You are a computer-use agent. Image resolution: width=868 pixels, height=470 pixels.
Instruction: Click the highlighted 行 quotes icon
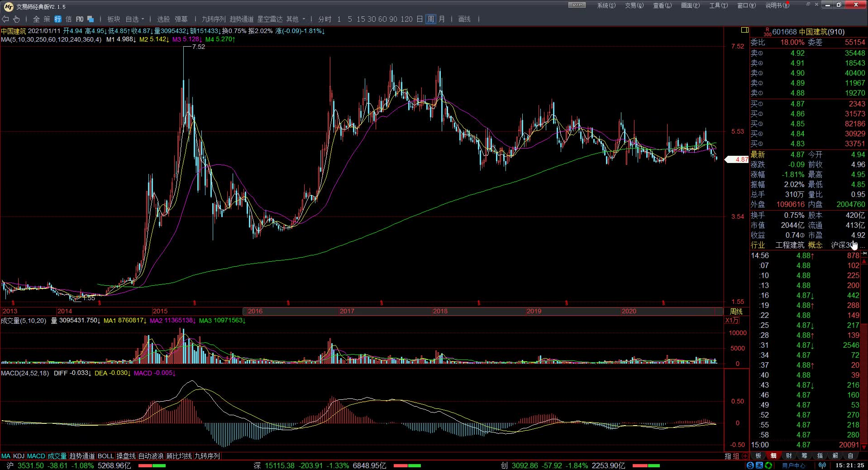[58, 19]
